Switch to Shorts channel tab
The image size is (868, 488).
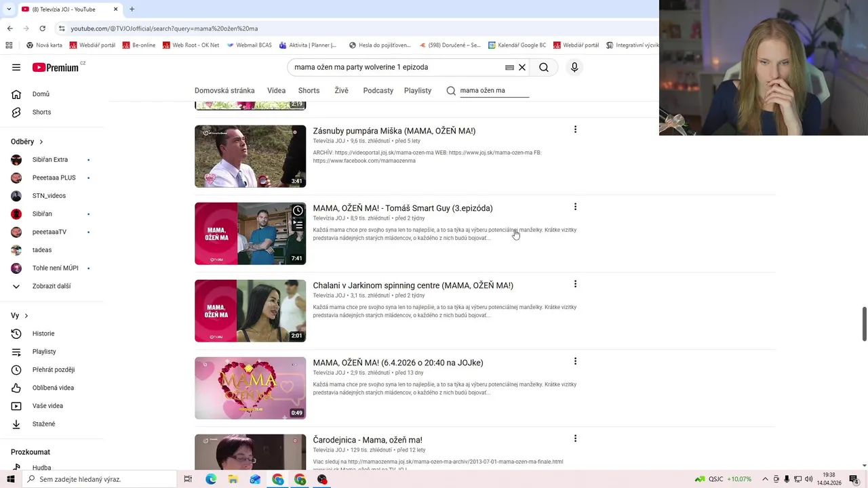[x=309, y=90]
